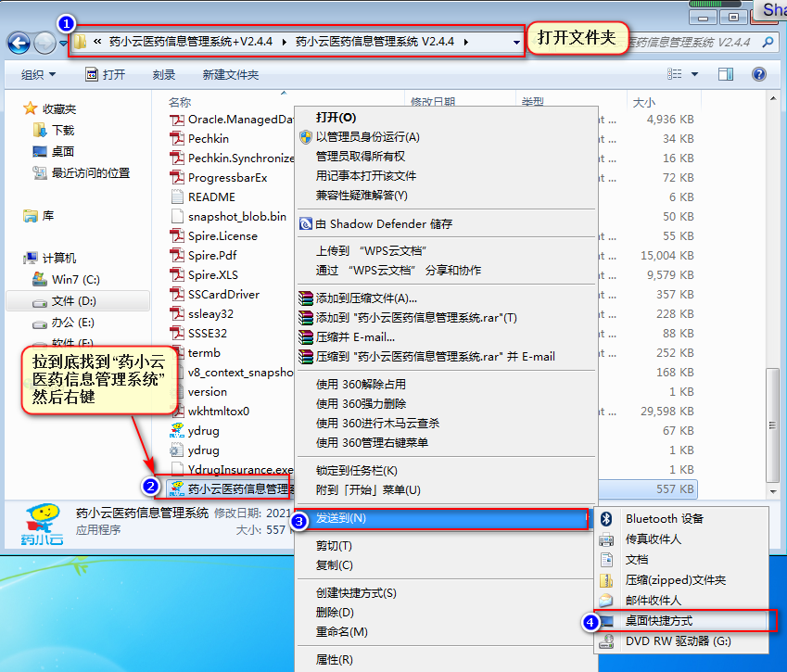Click the 文件 (D:) drive icon

[x=40, y=302]
